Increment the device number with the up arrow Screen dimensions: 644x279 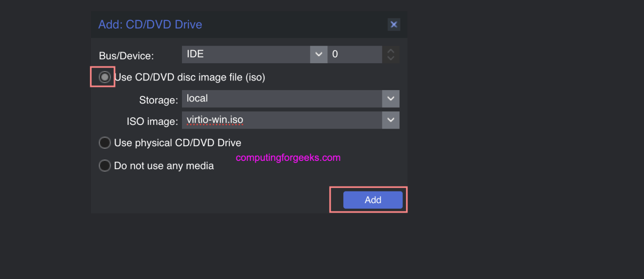(x=390, y=51)
